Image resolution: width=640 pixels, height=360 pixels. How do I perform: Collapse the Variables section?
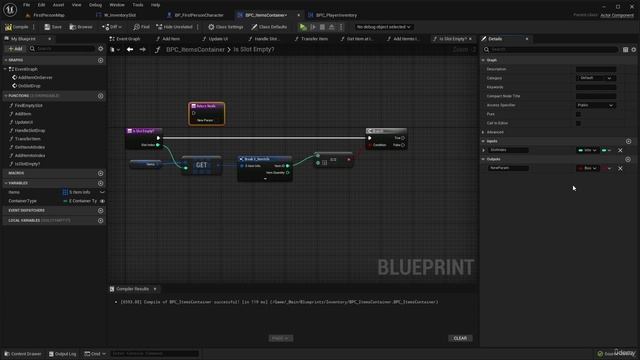(6, 183)
